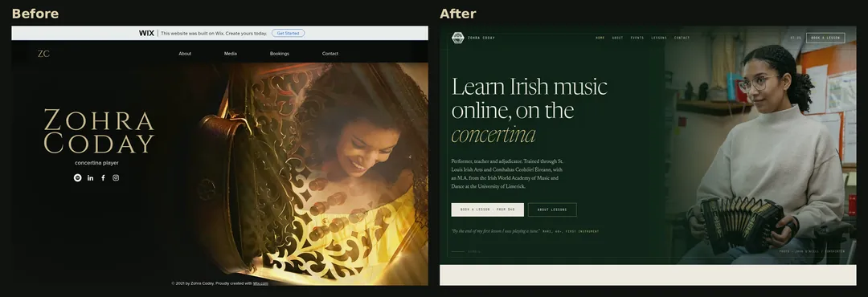Click the '© 2021 by Zohra Coday' footer text
The width and height of the screenshot is (868, 297).
point(219,283)
